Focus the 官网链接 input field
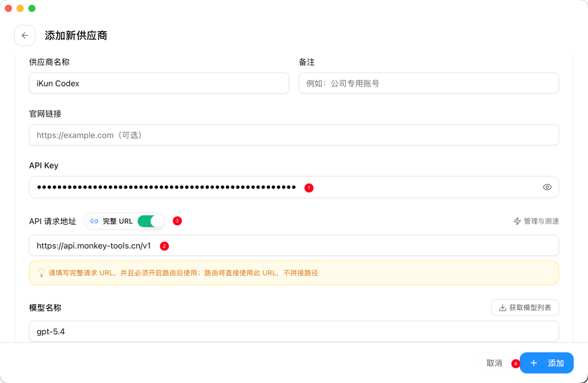 click(x=294, y=135)
